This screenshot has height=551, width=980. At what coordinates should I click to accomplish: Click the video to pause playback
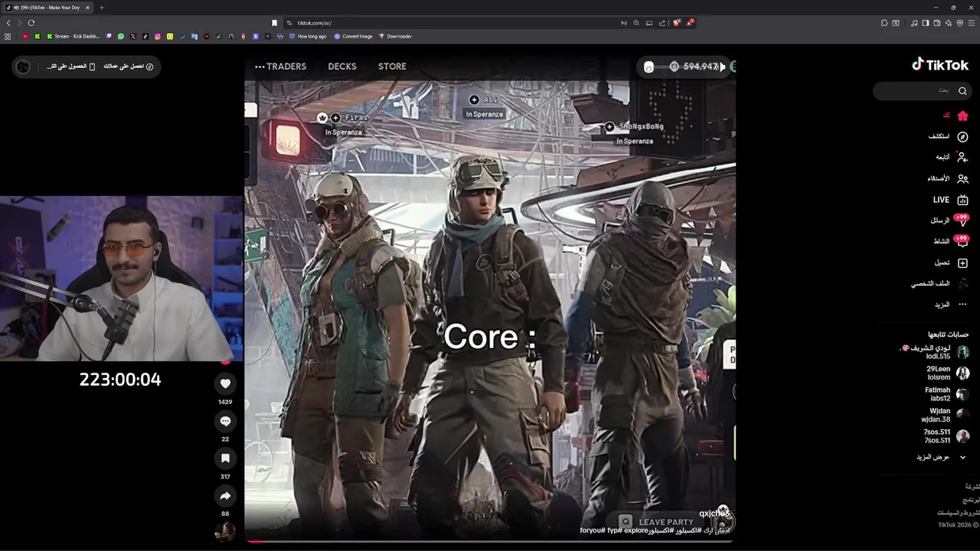pyautogui.click(x=490, y=298)
